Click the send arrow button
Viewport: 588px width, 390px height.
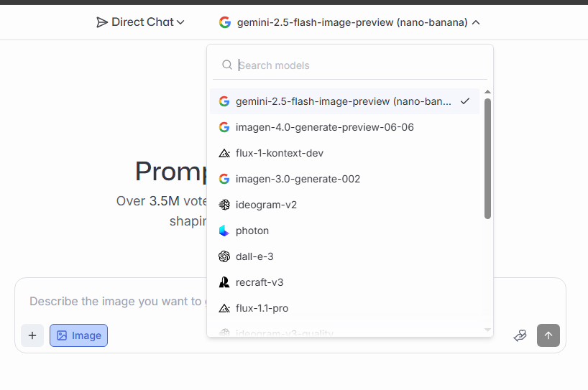pos(548,335)
